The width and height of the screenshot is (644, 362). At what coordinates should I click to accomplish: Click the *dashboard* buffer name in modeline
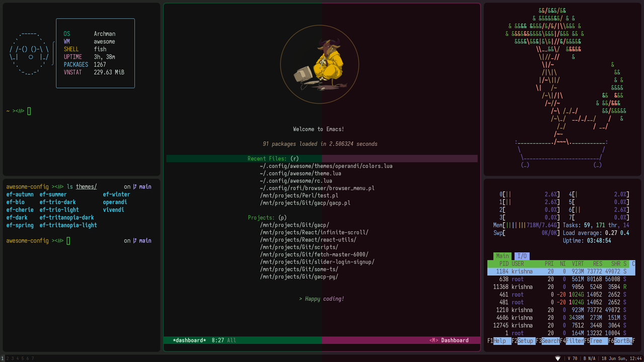tap(189, 340)
